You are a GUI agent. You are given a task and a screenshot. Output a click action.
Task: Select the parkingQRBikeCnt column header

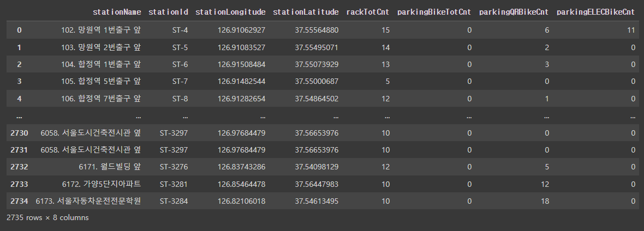[514, 13]
